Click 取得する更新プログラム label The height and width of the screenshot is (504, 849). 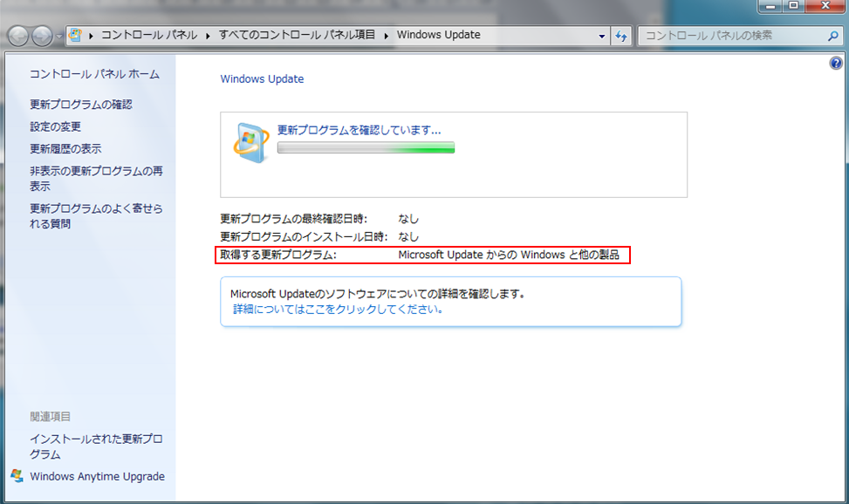(x=278, y=255)
